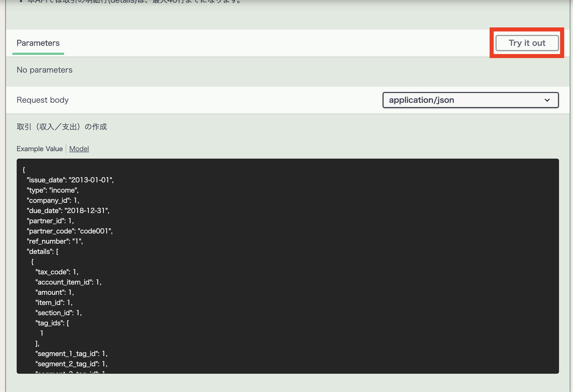Switch to the Parameters tab
This screenshot has height=392, width=573.
pyautogui.click(x=38, y=43)
